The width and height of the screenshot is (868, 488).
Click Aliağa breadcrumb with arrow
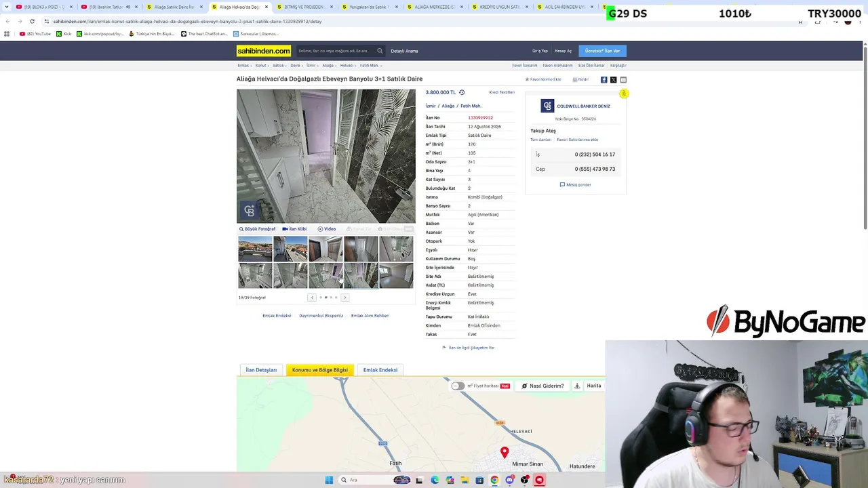click(328, 66)
